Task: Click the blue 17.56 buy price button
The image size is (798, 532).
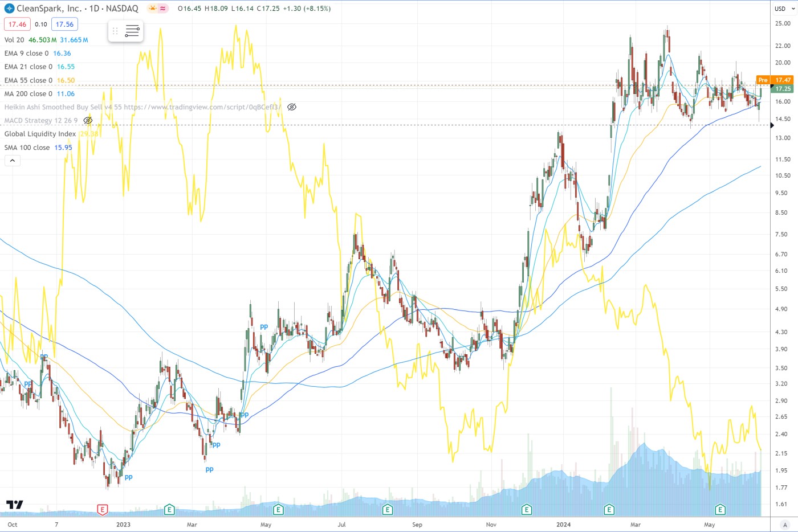Action: coord(64,24)
